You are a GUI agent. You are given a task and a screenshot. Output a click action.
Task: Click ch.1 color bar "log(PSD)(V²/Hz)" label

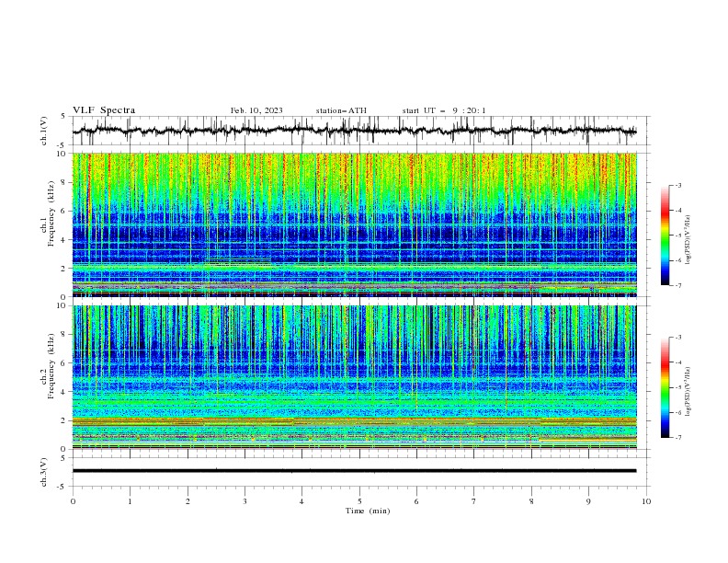point(688,240)
